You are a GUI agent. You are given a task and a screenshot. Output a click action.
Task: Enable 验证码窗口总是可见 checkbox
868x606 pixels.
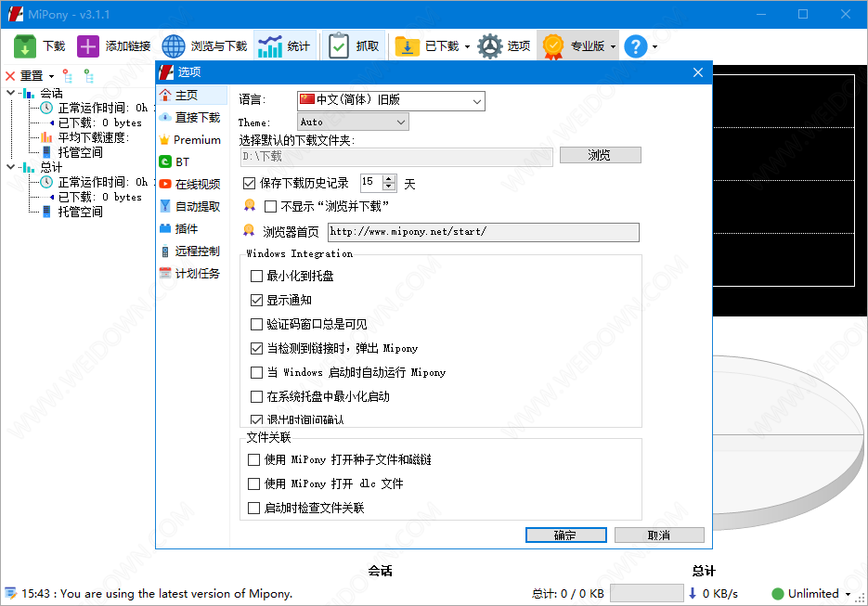tap(256, 324)
